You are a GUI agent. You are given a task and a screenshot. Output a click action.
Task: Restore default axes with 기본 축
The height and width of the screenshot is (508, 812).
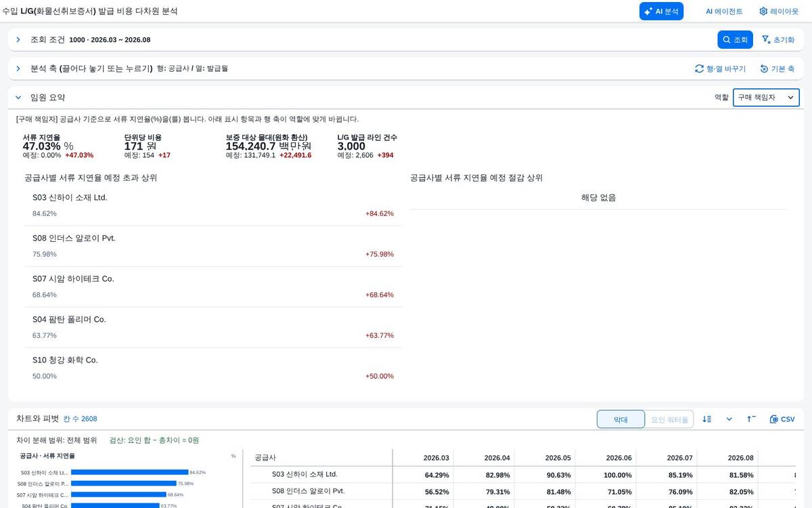coord(777,68)
